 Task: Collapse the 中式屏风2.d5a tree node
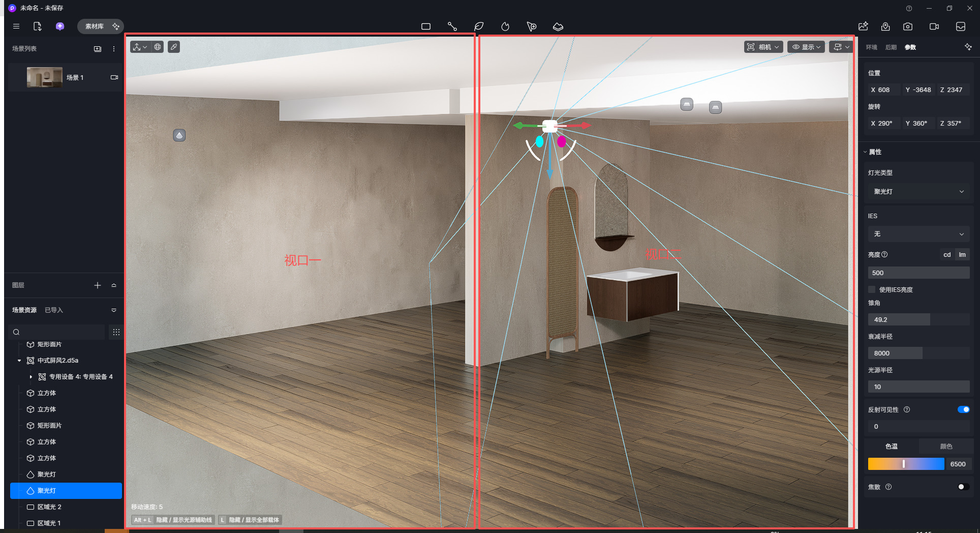coord(19,361)
